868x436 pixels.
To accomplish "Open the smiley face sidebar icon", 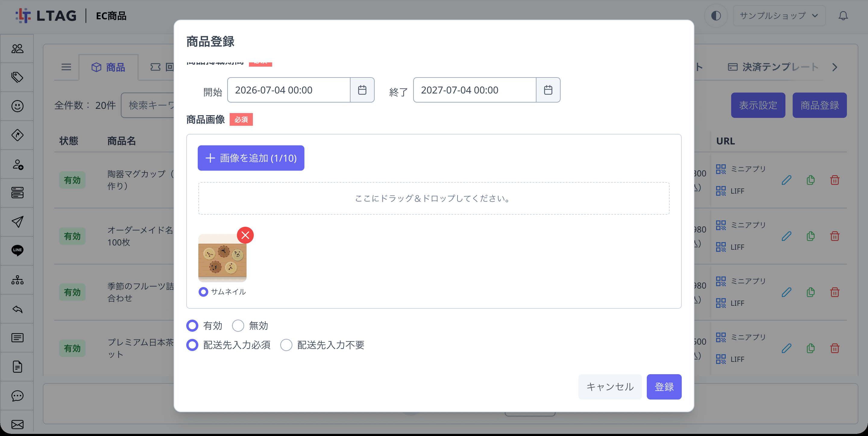I will point(17,106).
